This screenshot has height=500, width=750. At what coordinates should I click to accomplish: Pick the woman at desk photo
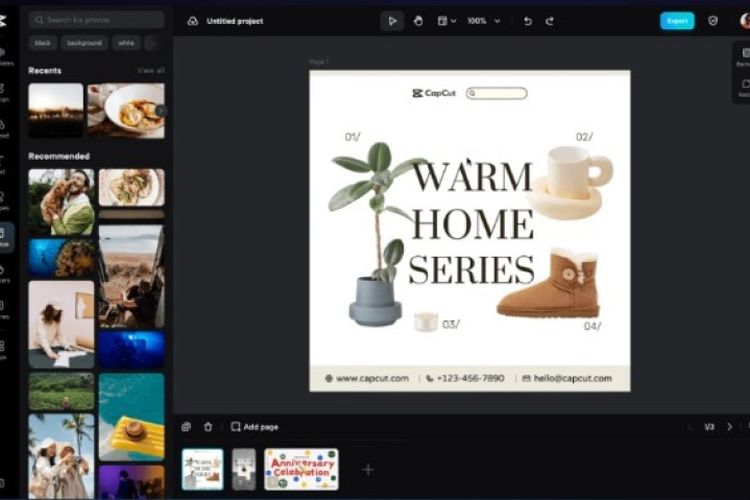[61, 324]
